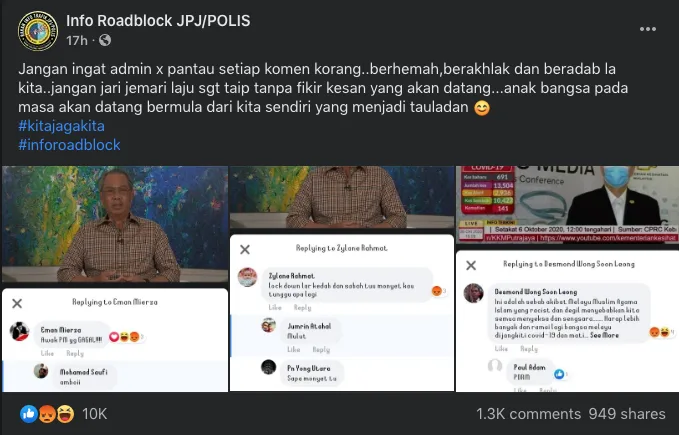
Task: Close the Zylane Rahmat reply panel
Action: click(x=245, y=249)
